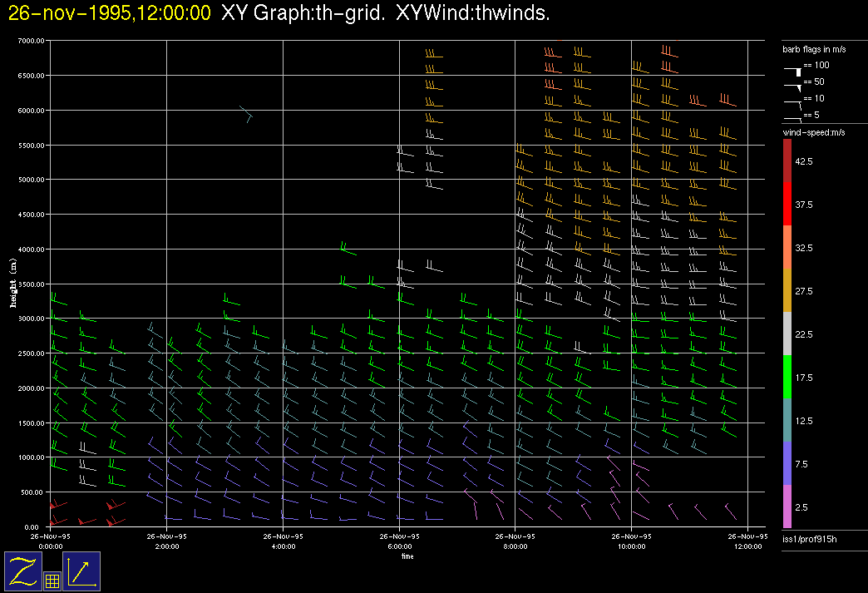This screenshot has width=868, height=593.
Task: Click the 'iss1/prof915h' source label
Action: 807,541
